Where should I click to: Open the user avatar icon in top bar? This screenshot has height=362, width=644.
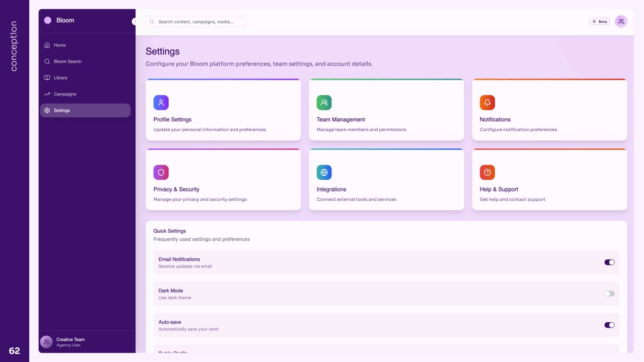621,22
